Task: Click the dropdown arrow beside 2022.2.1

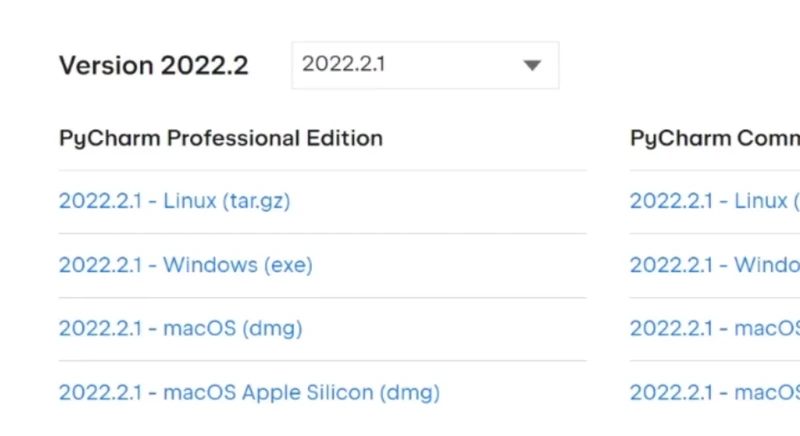Action: (532, 66)
